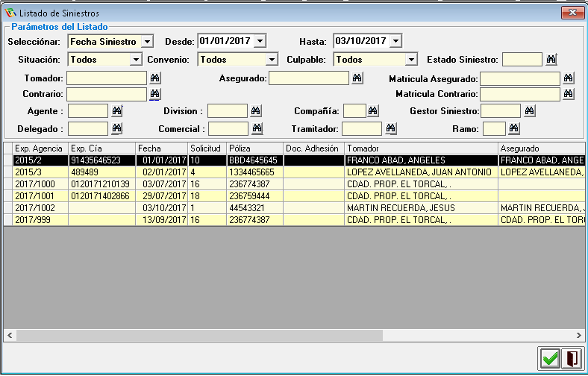Viewport: 588px width, 376px height.
Task: Open Ramo lookup binoculars
Action: point(513,128)
